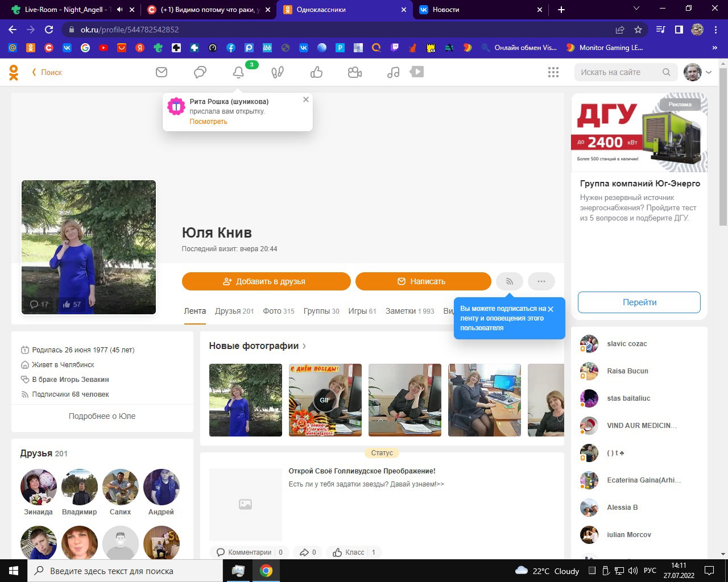
Task: Open the music note icon
Action: pyautogui.click(x=393, y=72)
